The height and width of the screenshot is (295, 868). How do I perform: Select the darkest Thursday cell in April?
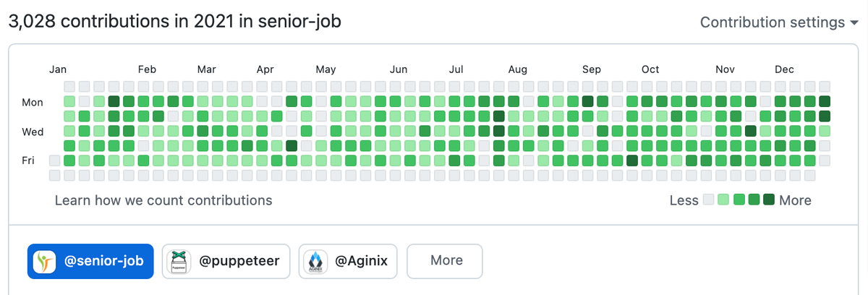(x=292, y=145)
